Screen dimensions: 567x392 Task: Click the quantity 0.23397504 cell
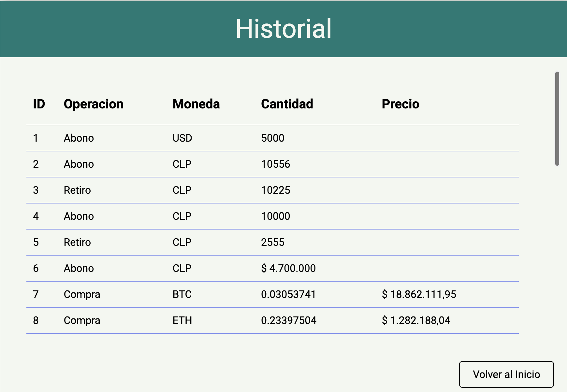click(x=289, y=320)
